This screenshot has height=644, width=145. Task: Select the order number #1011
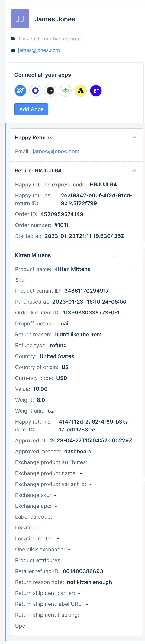point(61,225)
